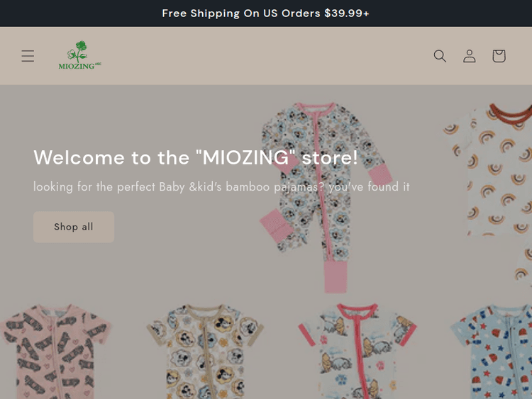The height and width of the screenshot is (399, 532).
Task: Open the account login icon
Action: tap(470, 56)
